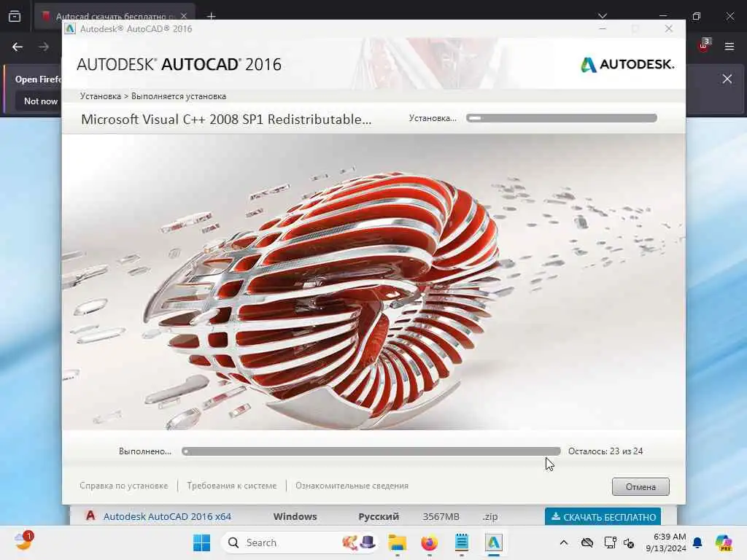
Task: Minimize the AutoCAD 2016 installer window
Action: tap(603, 28)
